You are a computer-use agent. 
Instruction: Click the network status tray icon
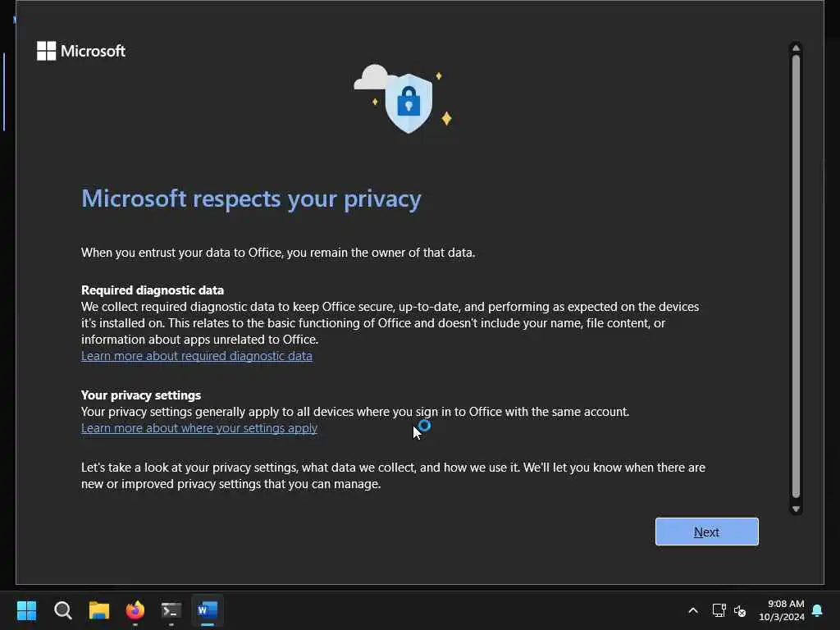[719, 610]
